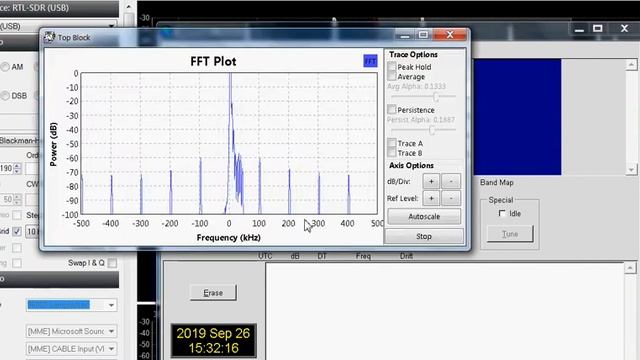Click the FFT Plot title text
Screen dimensions: 640x360
click(213, 61)
